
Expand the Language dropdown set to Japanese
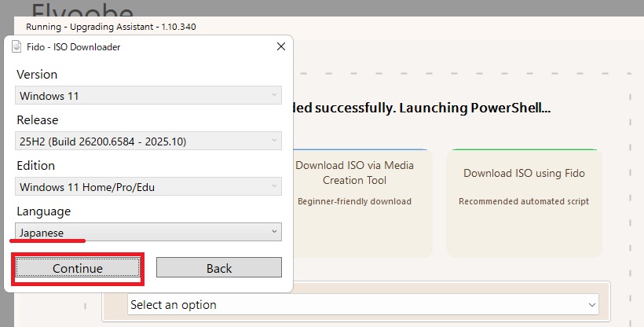pyautogui.click(x=148, y=233)
